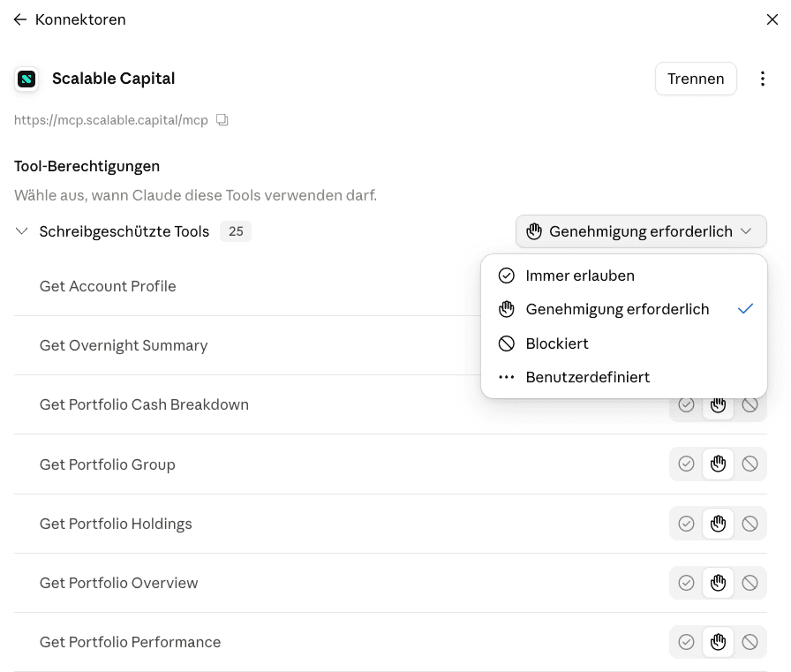Click Get Portfolio Group label
Screen dimensions: 791x672
(108, 464)
